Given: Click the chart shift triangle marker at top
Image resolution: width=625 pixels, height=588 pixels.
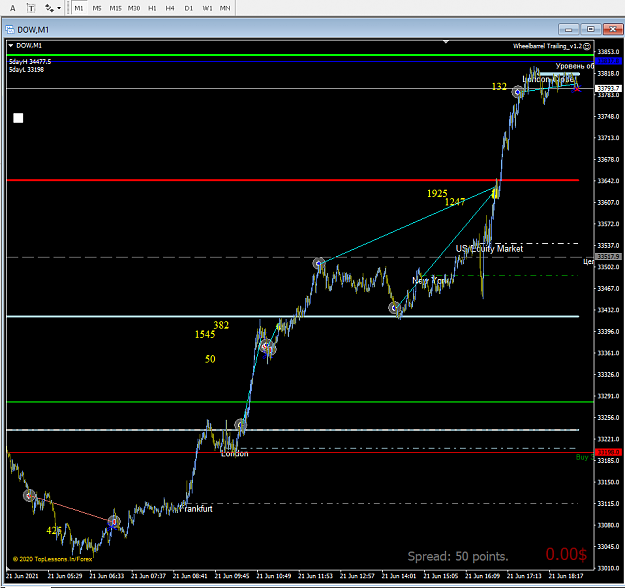Looking at the screenshot, I should point(446,41).
